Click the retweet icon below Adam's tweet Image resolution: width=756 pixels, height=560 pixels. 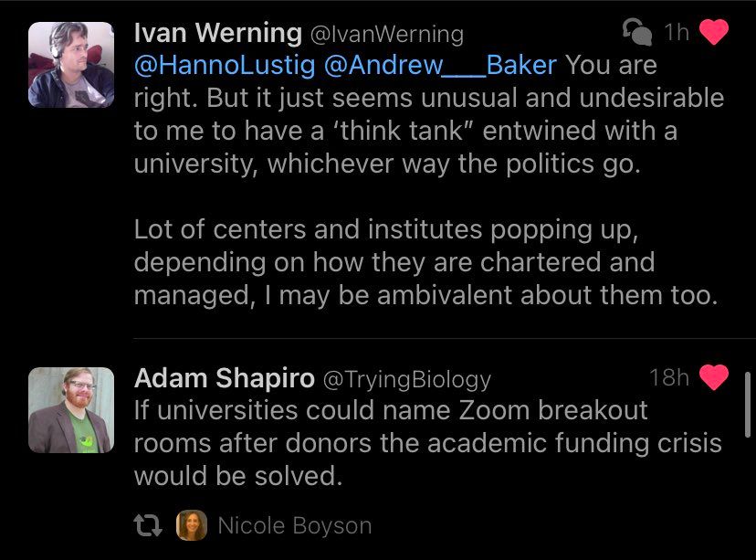[148, 525]
